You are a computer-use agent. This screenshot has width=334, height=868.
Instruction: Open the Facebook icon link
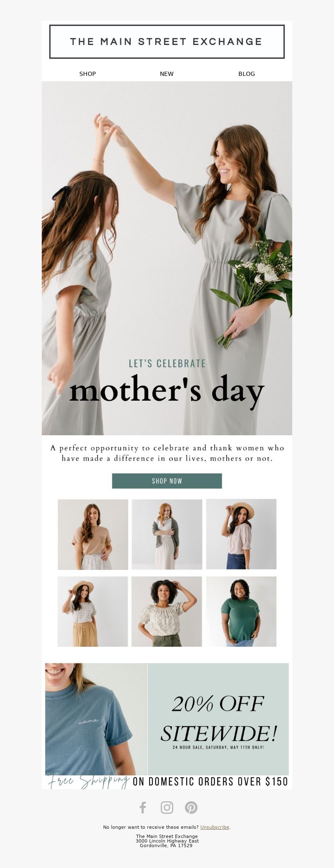[143, 808]
